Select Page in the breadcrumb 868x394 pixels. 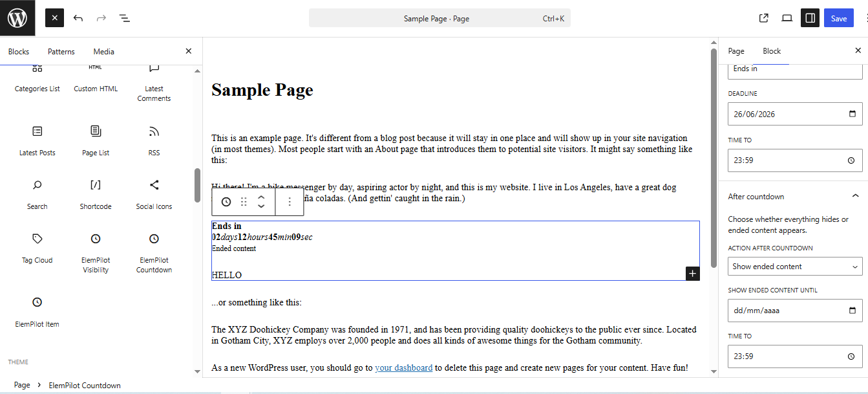coord(22,385)
